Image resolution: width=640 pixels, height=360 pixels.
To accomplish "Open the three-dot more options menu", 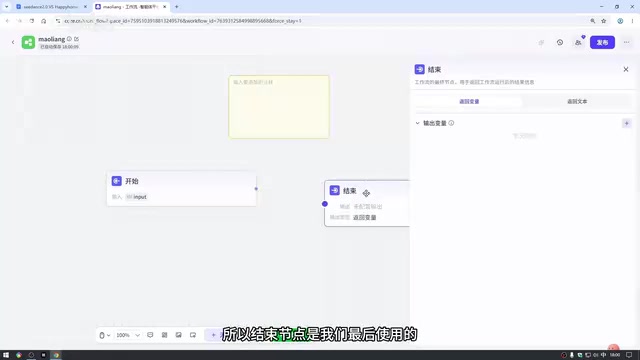I will point(627,42).
